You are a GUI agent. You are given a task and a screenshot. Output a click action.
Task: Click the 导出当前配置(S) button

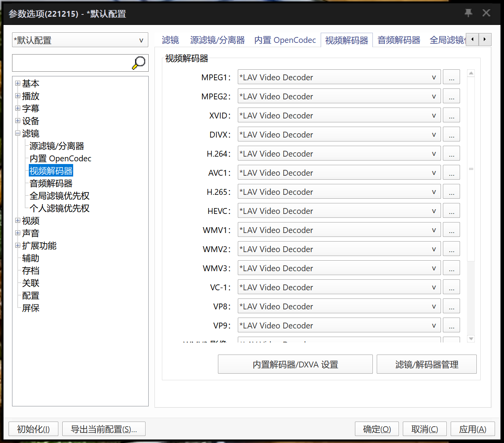pyautogui.click(x=104, y=429)
